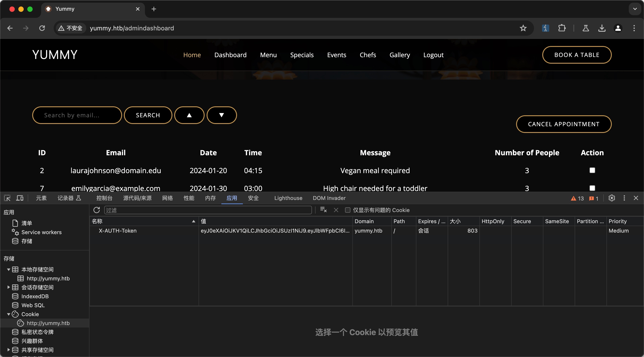Open the Chrome downloads icon

(x=602, y=28)
